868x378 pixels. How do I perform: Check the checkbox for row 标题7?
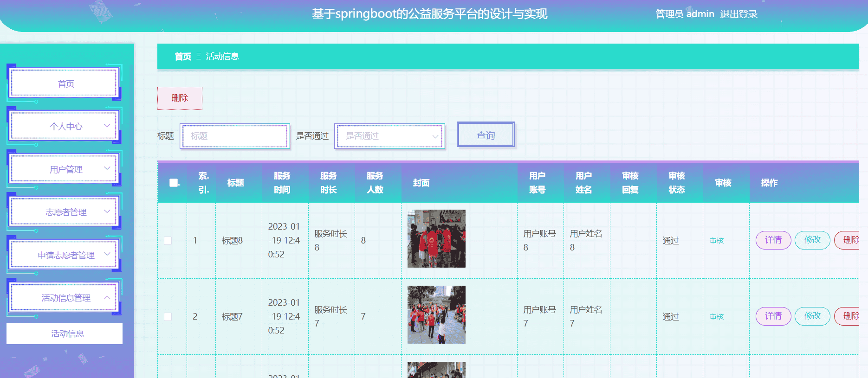tap(168, 317)
